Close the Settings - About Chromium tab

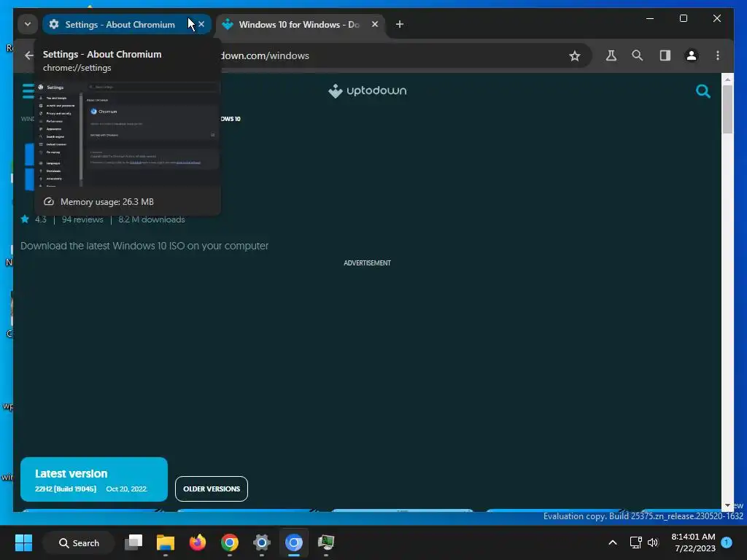[x=201, y=24]
